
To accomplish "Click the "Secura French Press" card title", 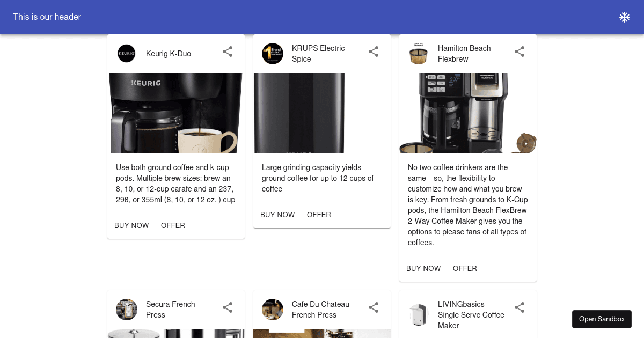I will 171,310.
